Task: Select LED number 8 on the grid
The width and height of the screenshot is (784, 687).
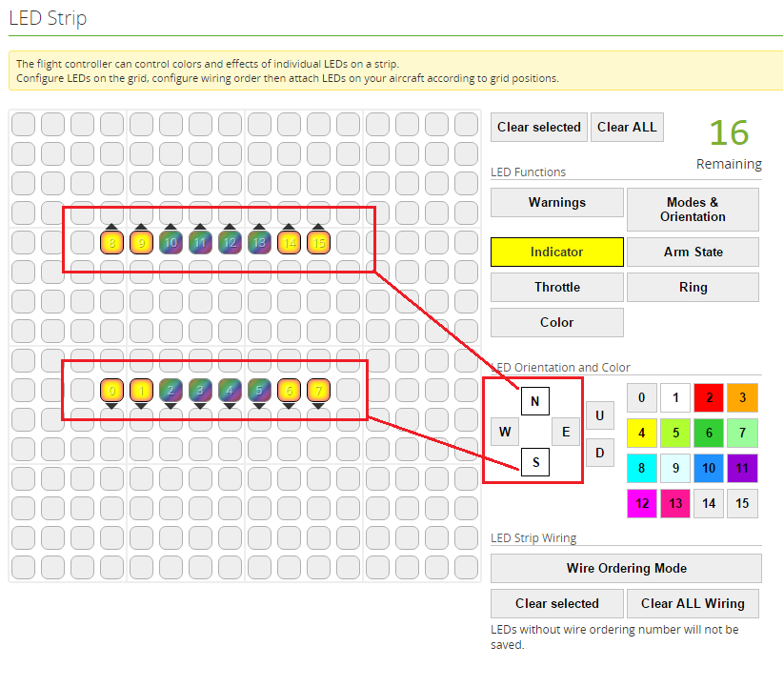Action: coord(111,243)
